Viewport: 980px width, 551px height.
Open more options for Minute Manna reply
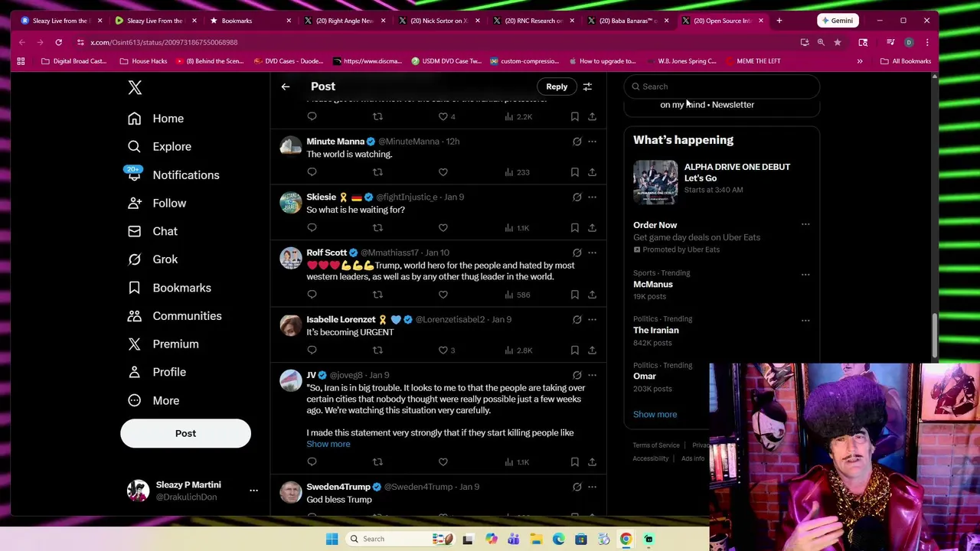(x=592, y=142)
